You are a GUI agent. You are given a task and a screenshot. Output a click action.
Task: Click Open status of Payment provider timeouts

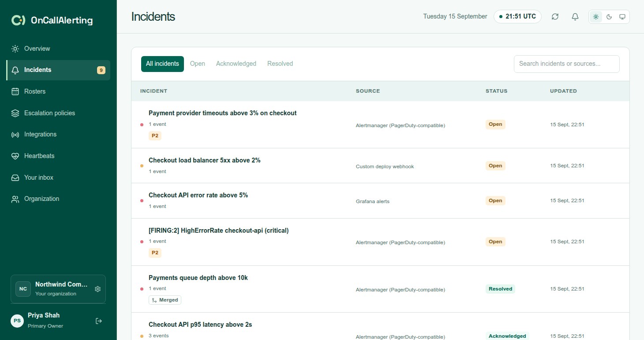click(495, 124)
